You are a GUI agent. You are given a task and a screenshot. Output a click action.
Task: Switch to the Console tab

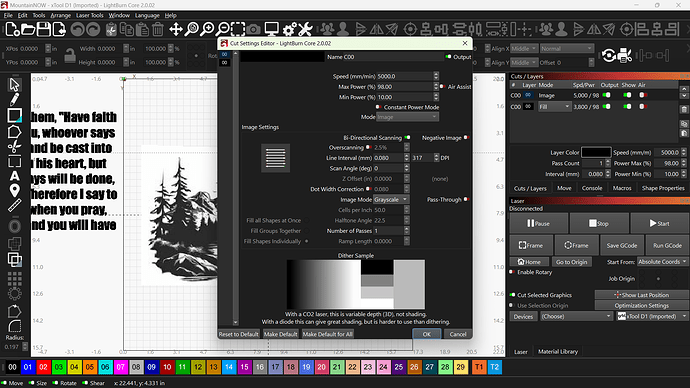tap(592, 188)
